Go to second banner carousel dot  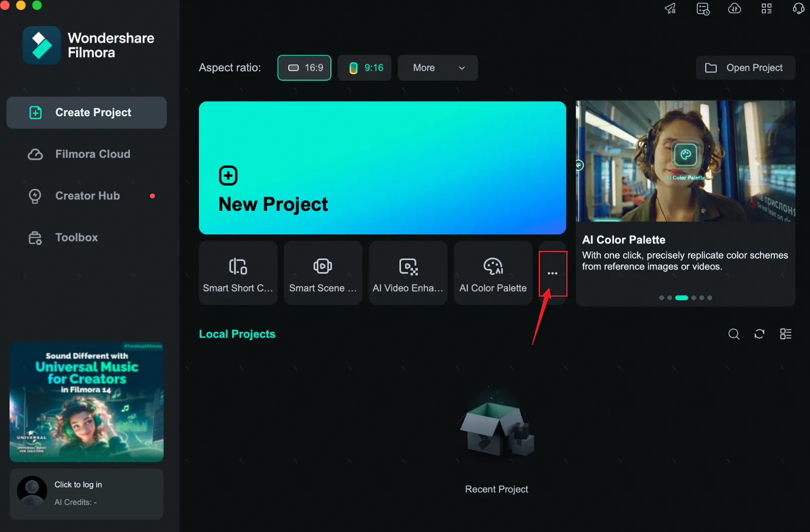(x=670, y=298)
